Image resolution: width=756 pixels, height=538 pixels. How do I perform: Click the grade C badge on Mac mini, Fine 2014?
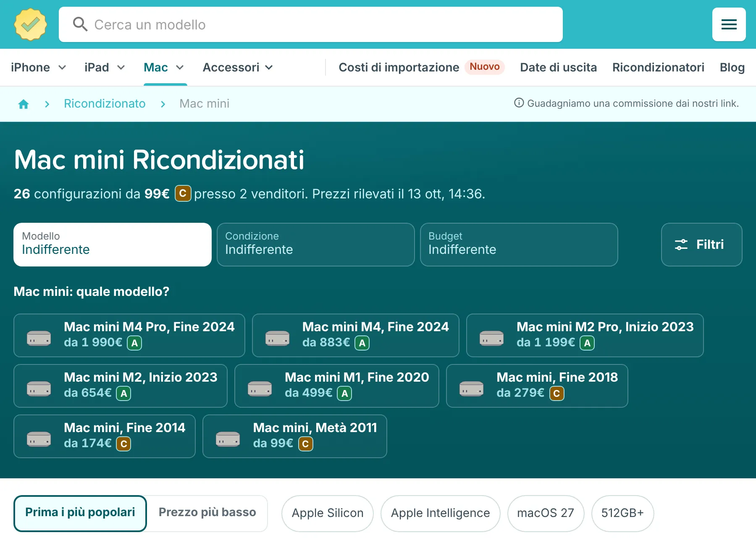tap(123, 444)
